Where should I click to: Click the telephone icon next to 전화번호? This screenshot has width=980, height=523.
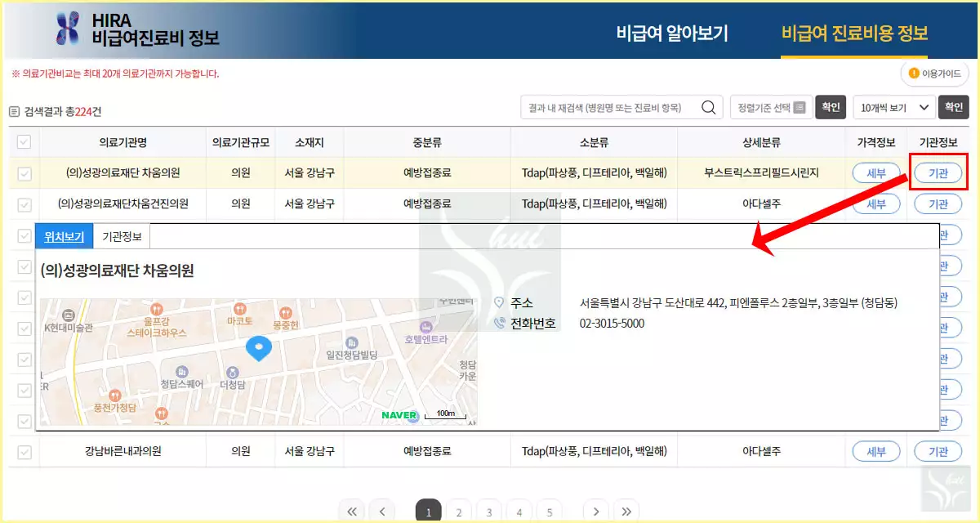click(498, 322)
